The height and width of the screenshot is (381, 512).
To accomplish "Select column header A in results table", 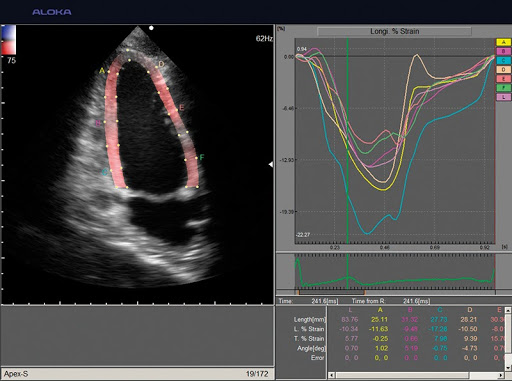I will (380, 310).
